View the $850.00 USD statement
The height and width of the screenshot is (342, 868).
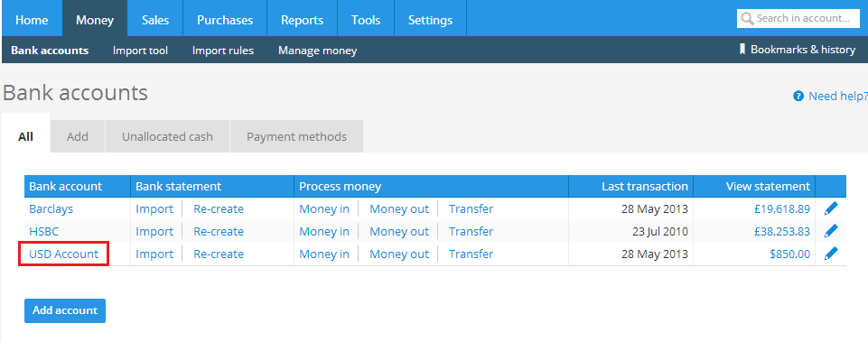click(790, 254)
